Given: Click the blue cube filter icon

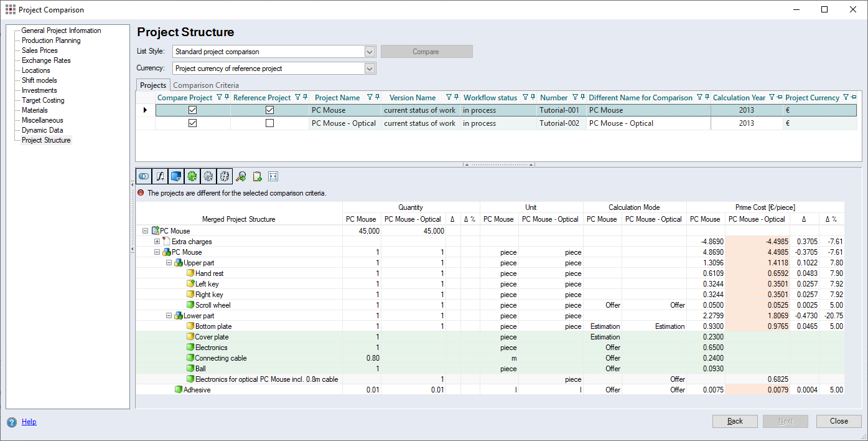Looking at the screenshot, I should (176, 177).
